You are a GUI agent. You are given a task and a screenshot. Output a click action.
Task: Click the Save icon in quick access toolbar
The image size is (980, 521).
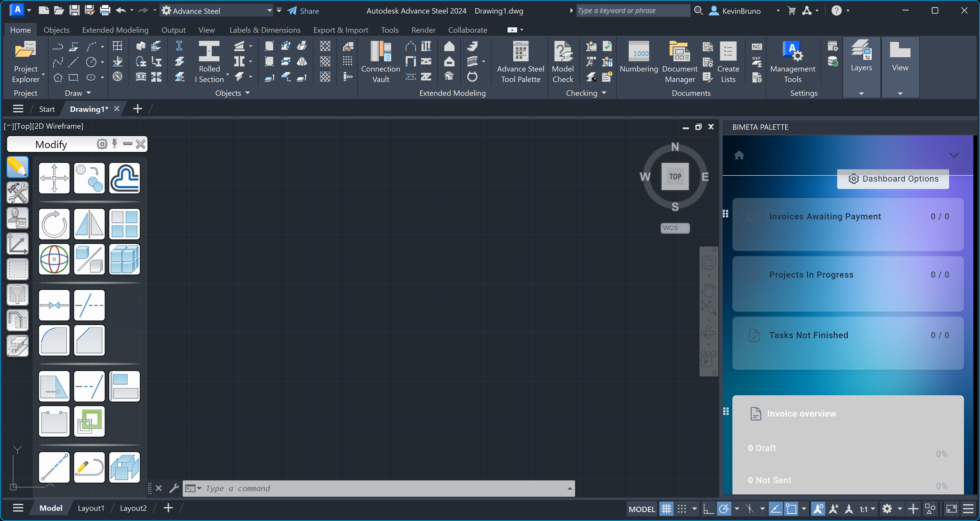pos(74,11)
